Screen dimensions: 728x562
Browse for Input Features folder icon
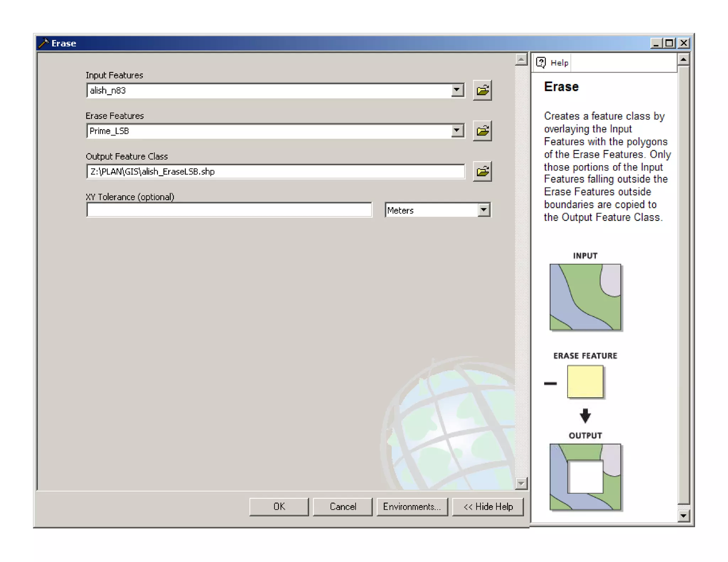coord(482,90)
